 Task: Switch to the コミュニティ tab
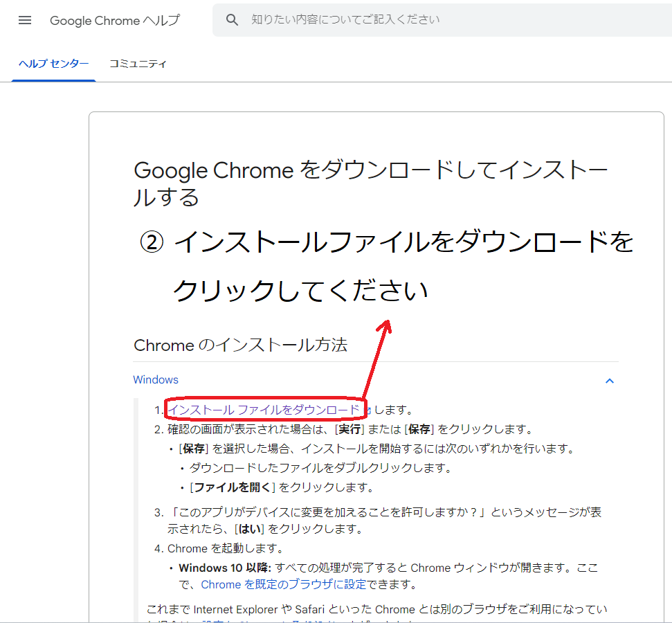(138, 64)
